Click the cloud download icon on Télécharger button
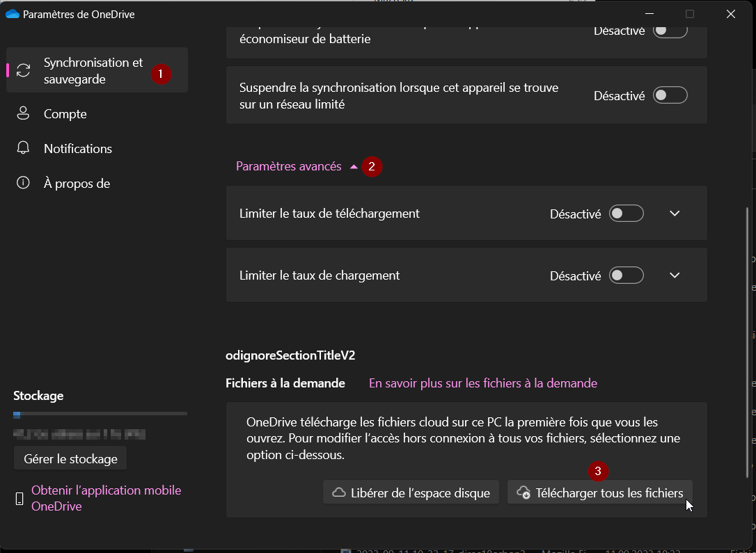756x553 pixels. [523, 493]
